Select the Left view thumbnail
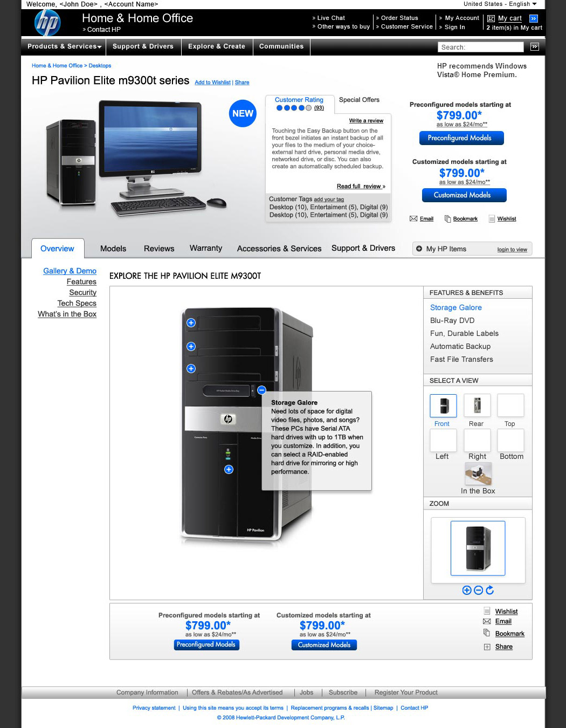Viewport: 566px width, 728px height. tap(443, 440)
